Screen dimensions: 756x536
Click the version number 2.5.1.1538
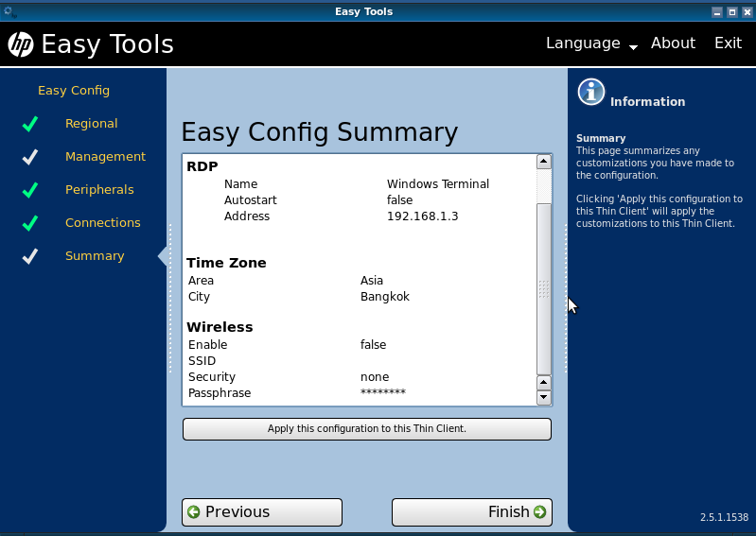[x=724, y=517]
